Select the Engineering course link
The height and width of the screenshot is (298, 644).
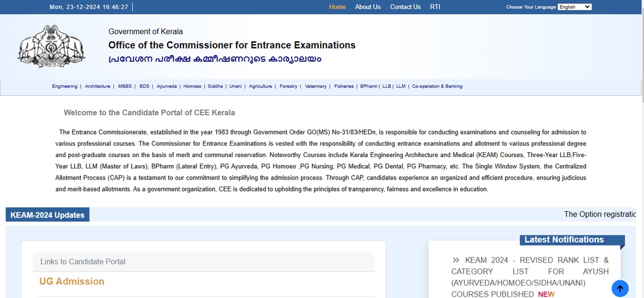(64, 86)
